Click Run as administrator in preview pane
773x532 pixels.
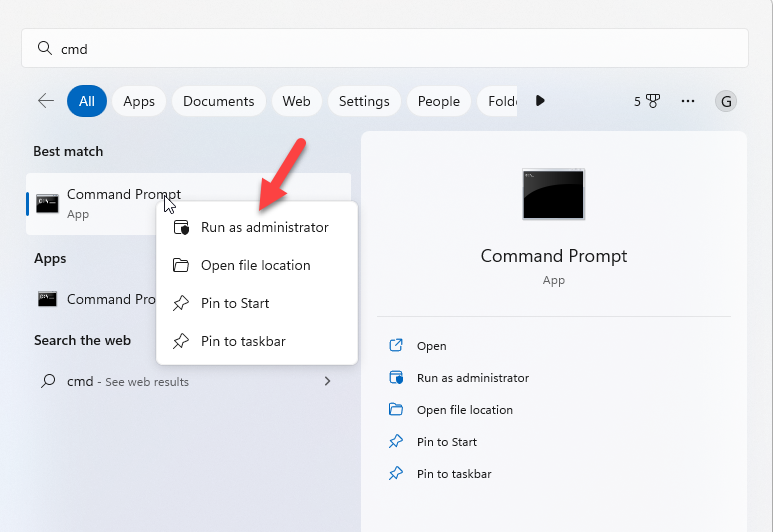[x=473, y=378]
